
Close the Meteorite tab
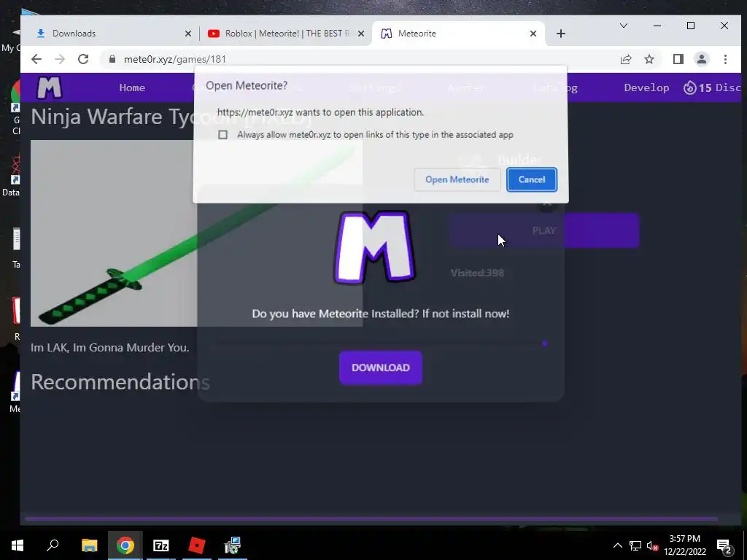click(533, 34)
